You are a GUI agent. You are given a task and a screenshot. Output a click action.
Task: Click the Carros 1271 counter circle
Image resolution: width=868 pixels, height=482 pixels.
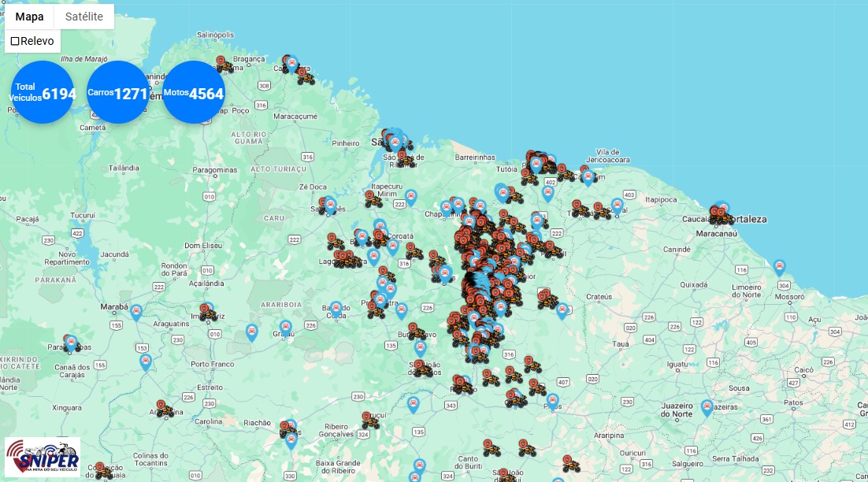(118, 93)
